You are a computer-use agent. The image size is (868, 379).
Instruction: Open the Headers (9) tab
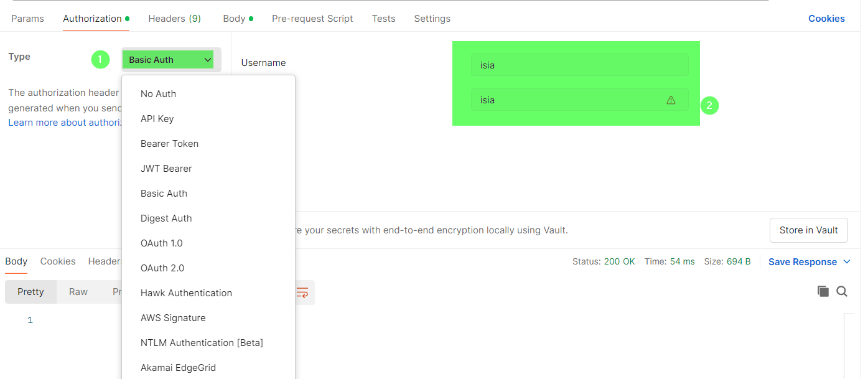(174, 19)
